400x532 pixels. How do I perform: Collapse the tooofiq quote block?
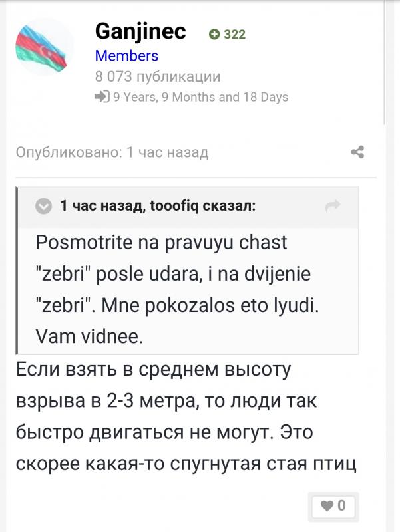coord(43,207)
